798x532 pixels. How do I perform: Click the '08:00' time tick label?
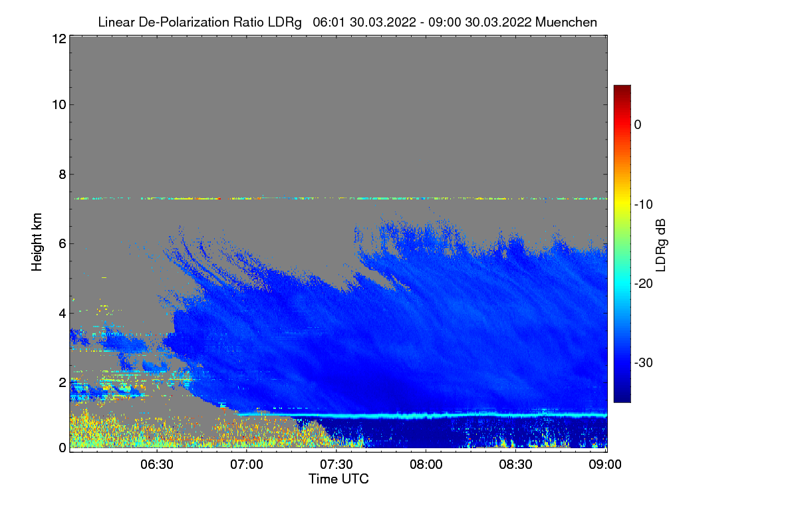pos(426,464)
